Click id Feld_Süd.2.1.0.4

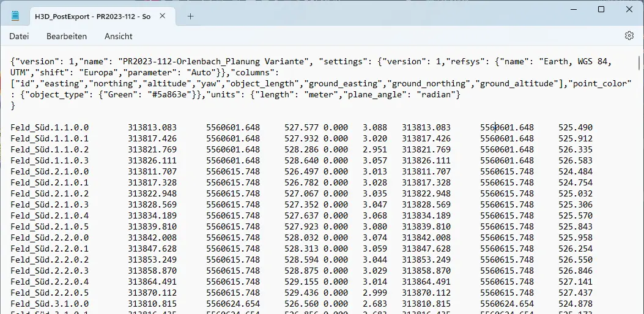(x=50, y=215)
